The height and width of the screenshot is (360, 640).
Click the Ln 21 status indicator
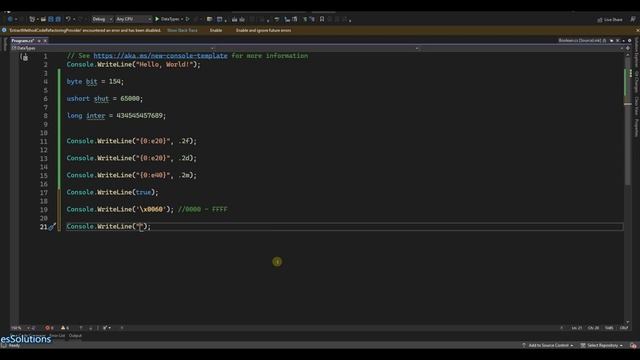click(577, 328)
